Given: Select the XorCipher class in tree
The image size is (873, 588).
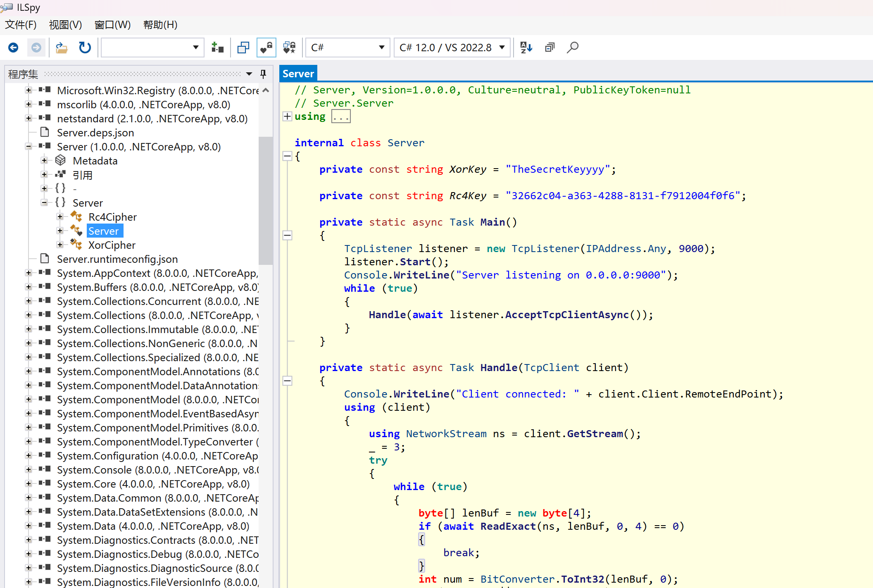Looking at the screenshot, I should pyautogui.click(x=112, y=245).
